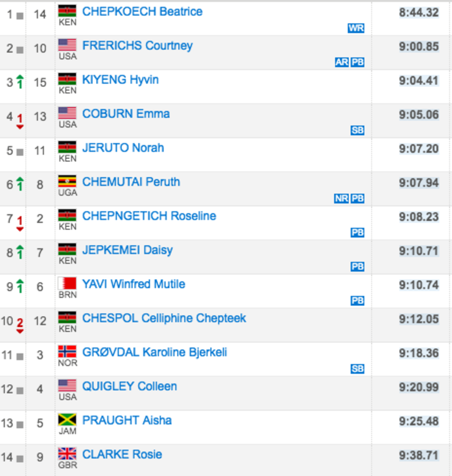
Task: Open JERUTO Norah athlete profile
Action: pos(123,148)
